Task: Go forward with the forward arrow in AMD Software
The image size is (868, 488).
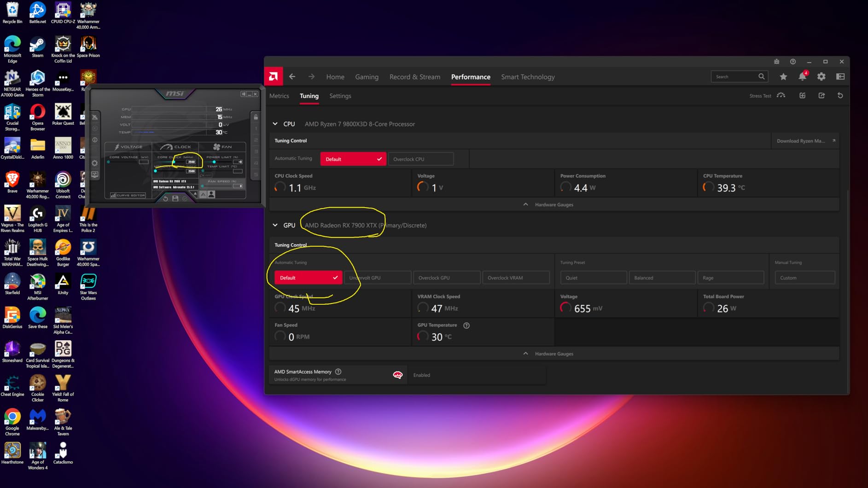Action: pyautogui.click(x=312, y=77)
